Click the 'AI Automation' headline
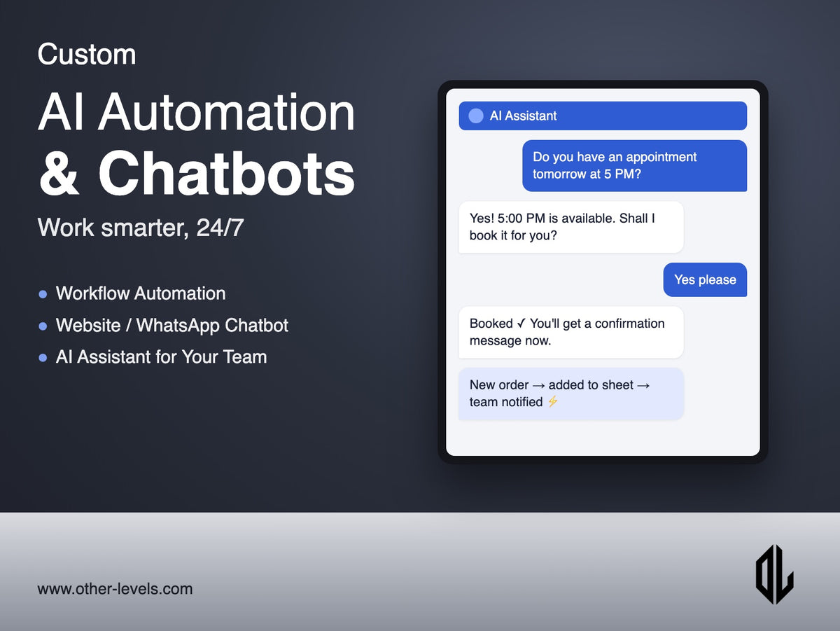The width and height of the screenshot is (840, 631). tap(197, 113)
